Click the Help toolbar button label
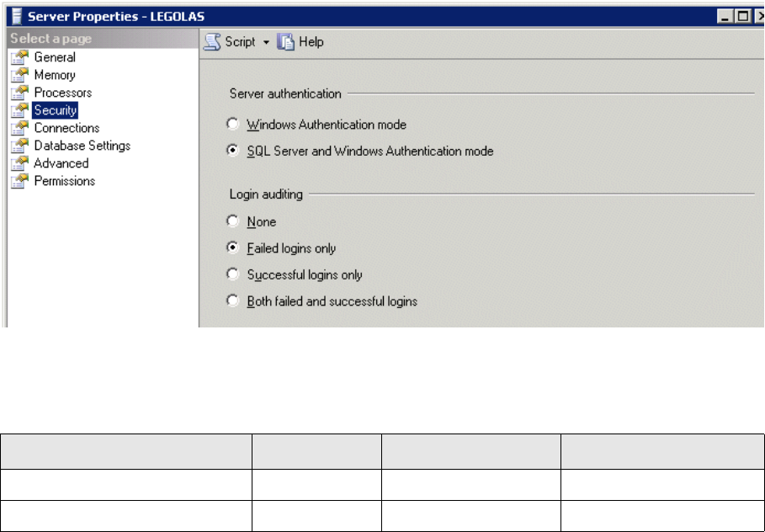Viewport: 765px width, 532px height. 311,42
